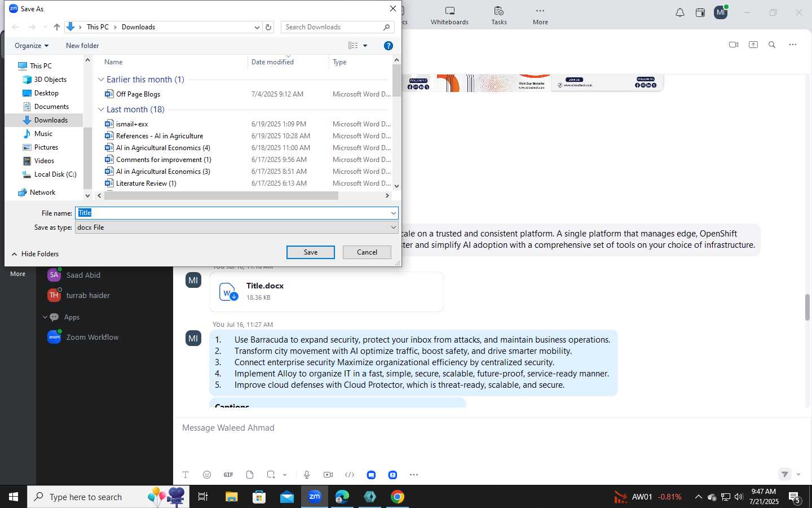Open the emoji picker in message toolbar

[207, 475]
